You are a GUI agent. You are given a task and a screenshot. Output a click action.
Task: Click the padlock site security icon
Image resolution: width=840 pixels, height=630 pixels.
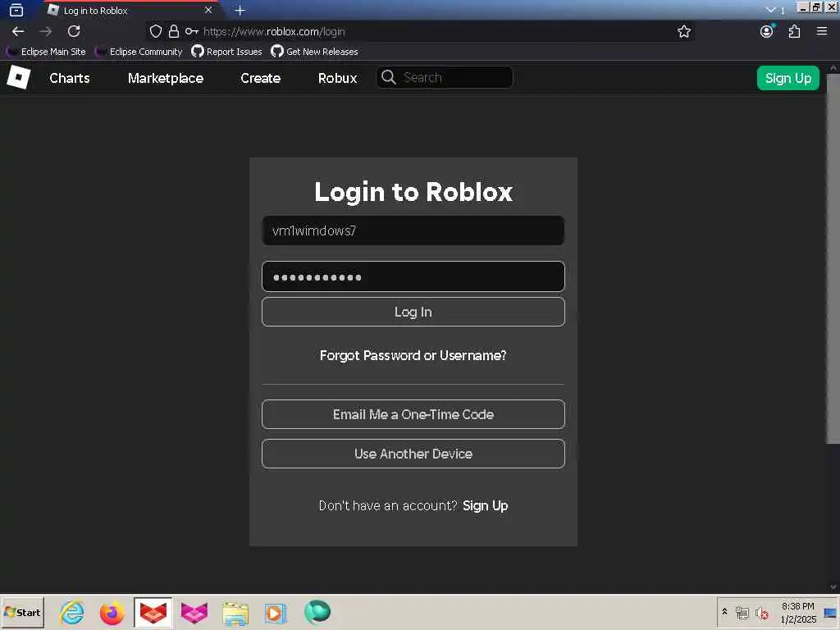[x=174, y=32]
